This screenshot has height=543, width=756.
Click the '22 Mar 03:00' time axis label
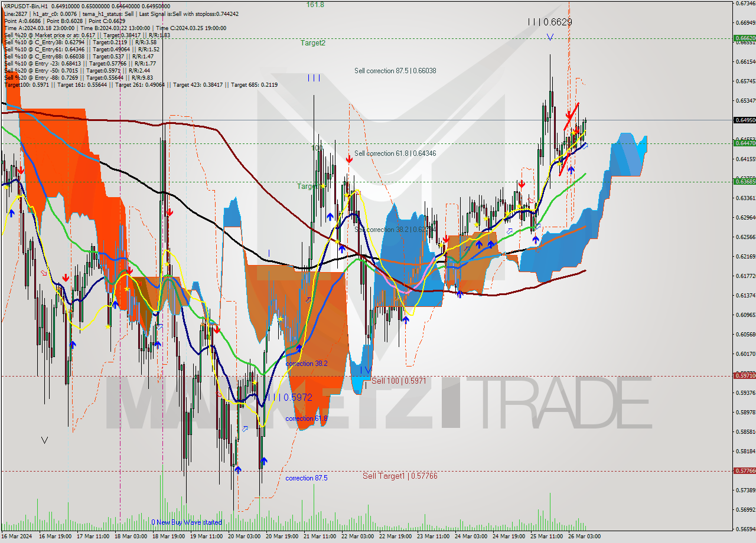[x=359, y=537]
